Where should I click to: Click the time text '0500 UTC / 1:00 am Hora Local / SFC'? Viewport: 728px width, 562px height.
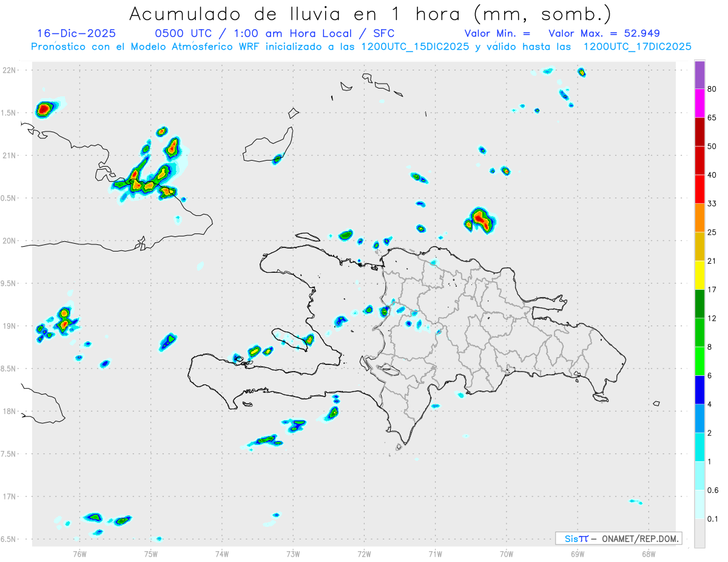[x=275, y=33]
